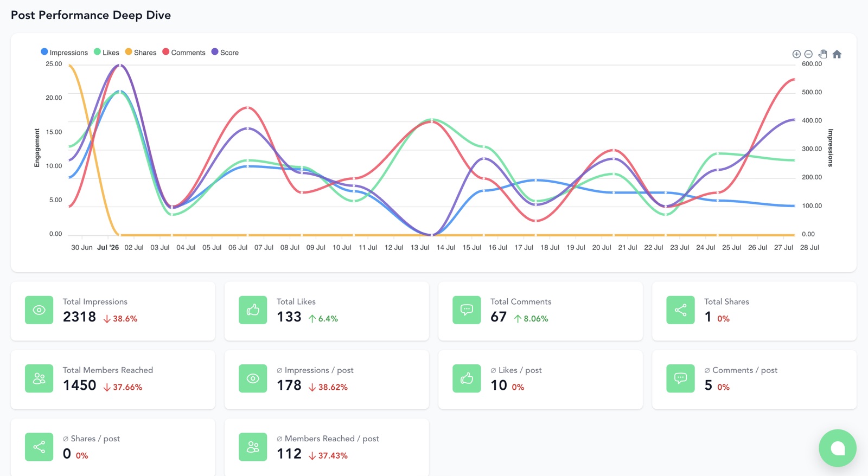The height and width of the screenshot is (476, 868).
Task: Reset chart zoom with home icon
Action: point(837,54)
